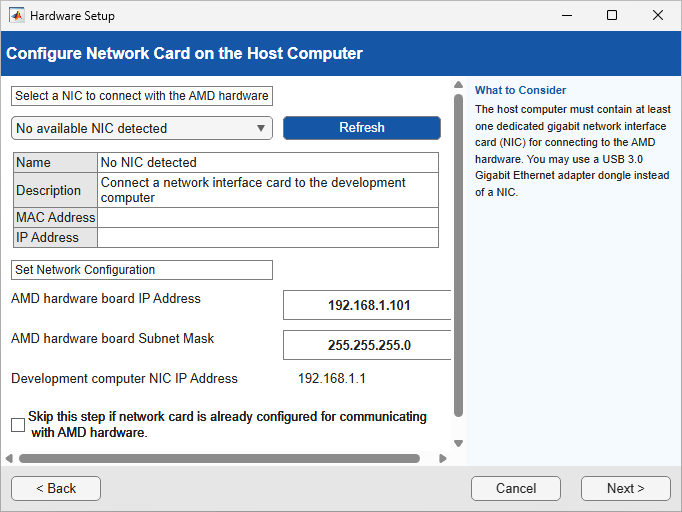This screenshot has height=512, width=682.
Task: Edit the AMD hardware board Subnet Mask field
Action: [367, 345]
